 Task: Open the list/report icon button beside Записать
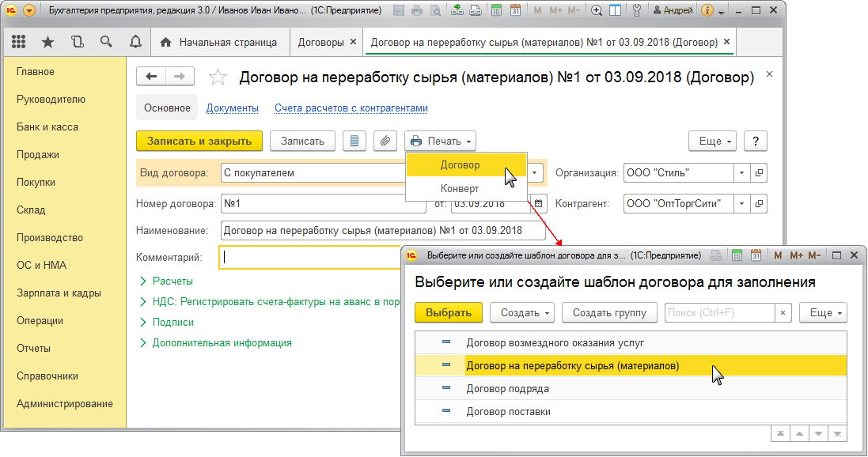[x=354, y=141]
